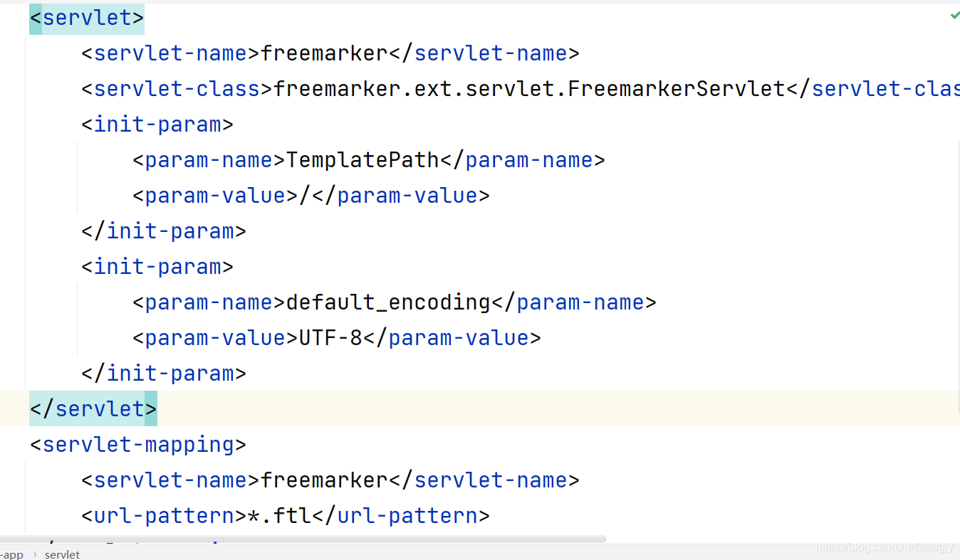960x560 pixels.
Task: Select the servlet breadcrumb in bottom bar
Action: coord(62,554)
